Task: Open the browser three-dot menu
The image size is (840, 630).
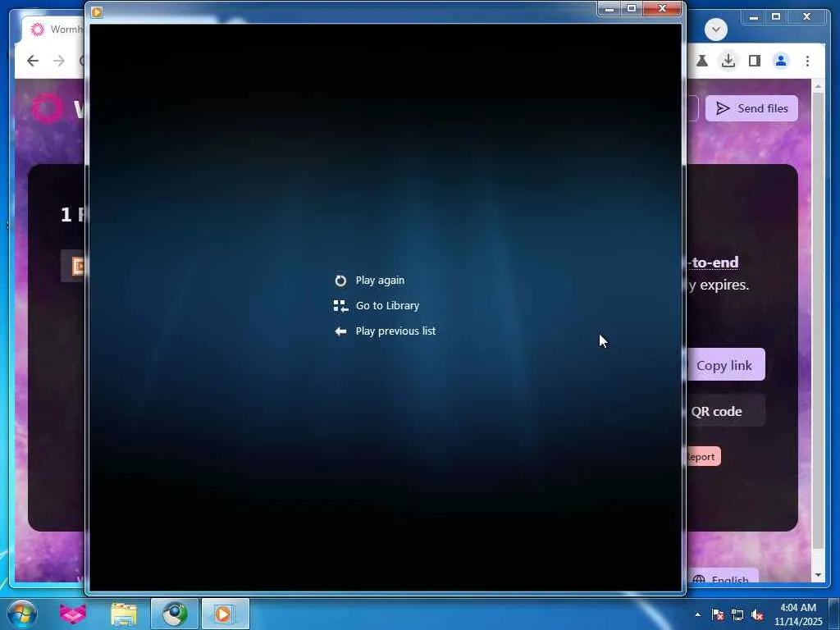Action: tap(807, 61)
